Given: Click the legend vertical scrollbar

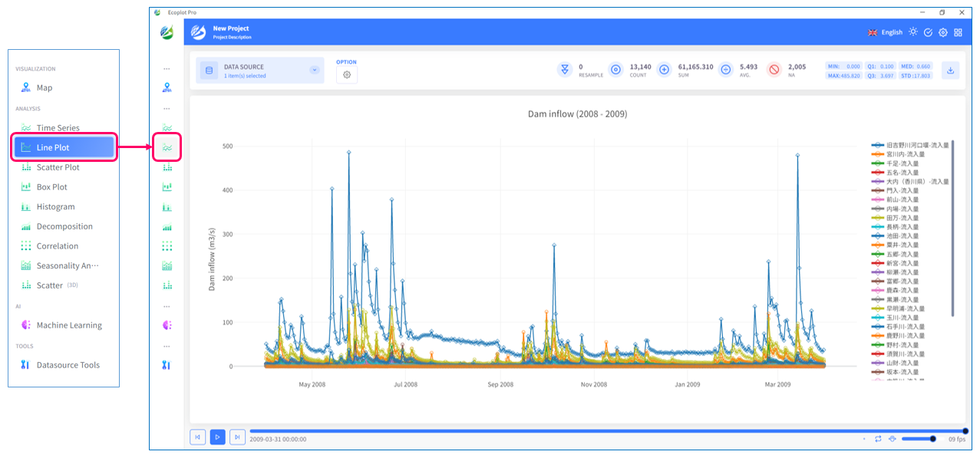Looking at the screenshot, I should point(952,229).
